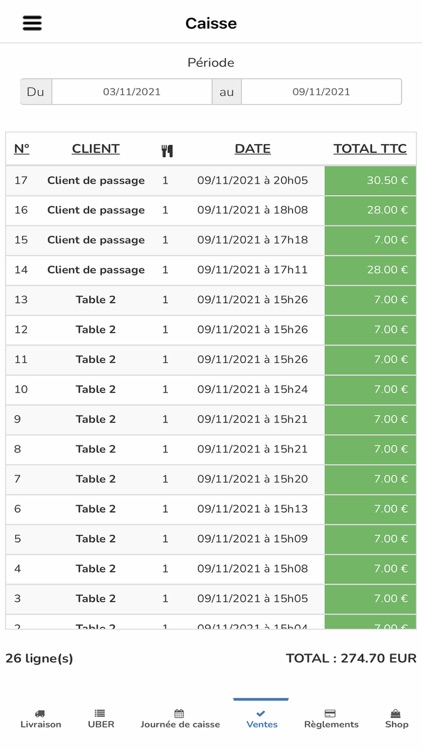
Task: Open the hamburger menu icon
Action: [x=32, y=23]
